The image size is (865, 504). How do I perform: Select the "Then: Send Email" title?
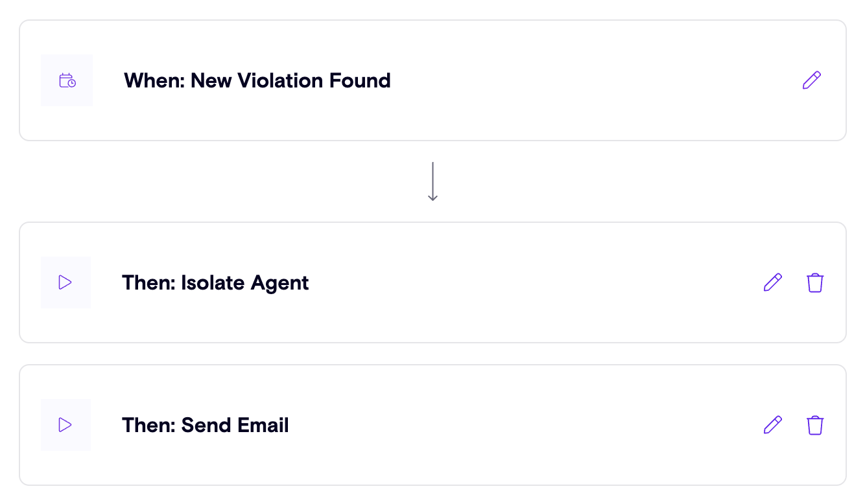pos(205,425)
